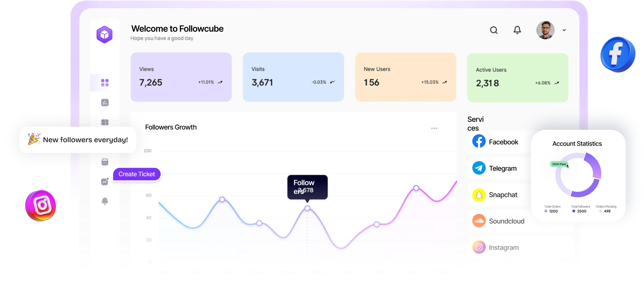Select the Followers 2,678 chart tooltip marker
This screenshot has width=644, height=306.
pyautogui.click(x=307, y=187)
